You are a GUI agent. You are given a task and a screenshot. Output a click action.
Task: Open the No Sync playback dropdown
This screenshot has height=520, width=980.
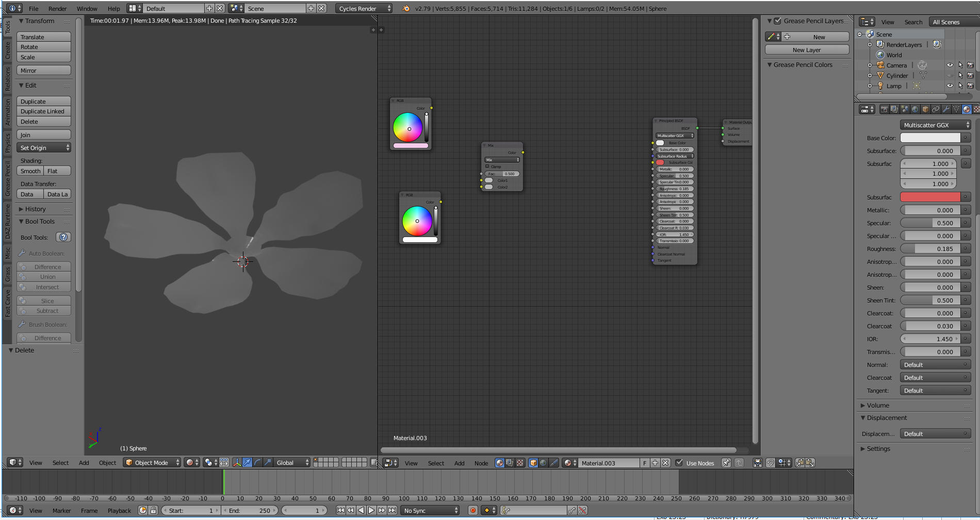click(x=431, y=510)
